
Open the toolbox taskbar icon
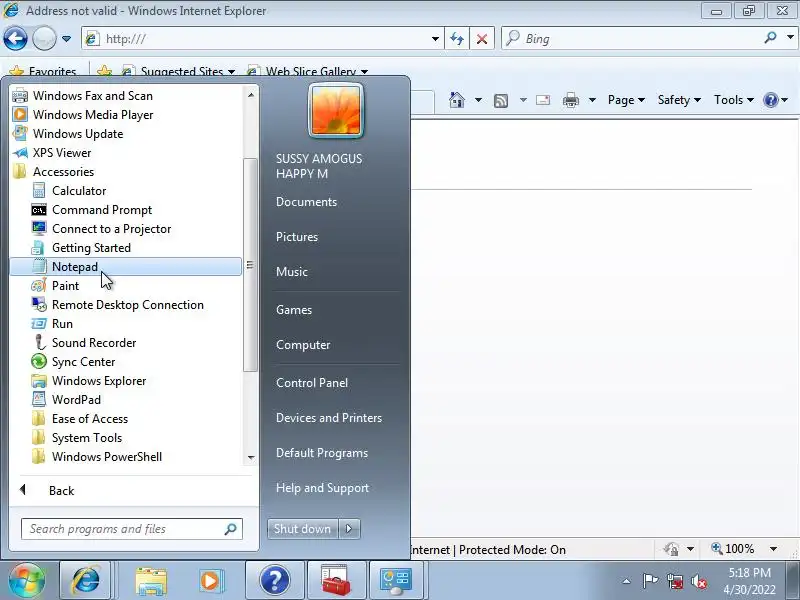pos(336,581)
